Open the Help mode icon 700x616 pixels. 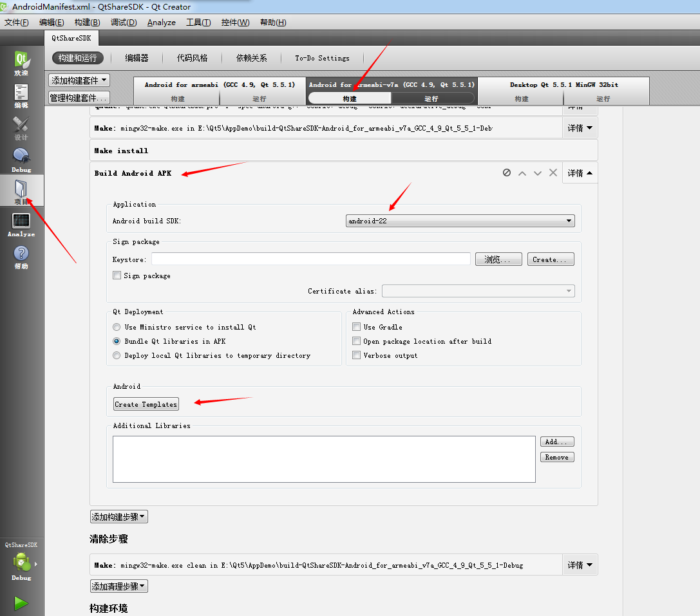click(21, 257)
